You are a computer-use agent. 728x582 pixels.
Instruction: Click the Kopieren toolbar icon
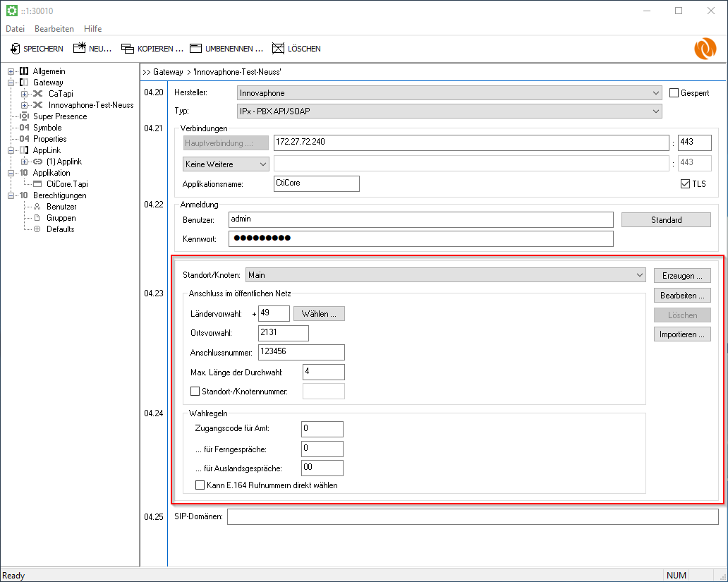(127, 49)
